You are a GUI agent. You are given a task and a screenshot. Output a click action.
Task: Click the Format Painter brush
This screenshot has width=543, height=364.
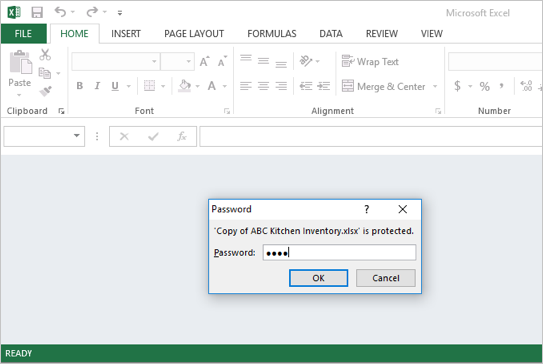45,91
